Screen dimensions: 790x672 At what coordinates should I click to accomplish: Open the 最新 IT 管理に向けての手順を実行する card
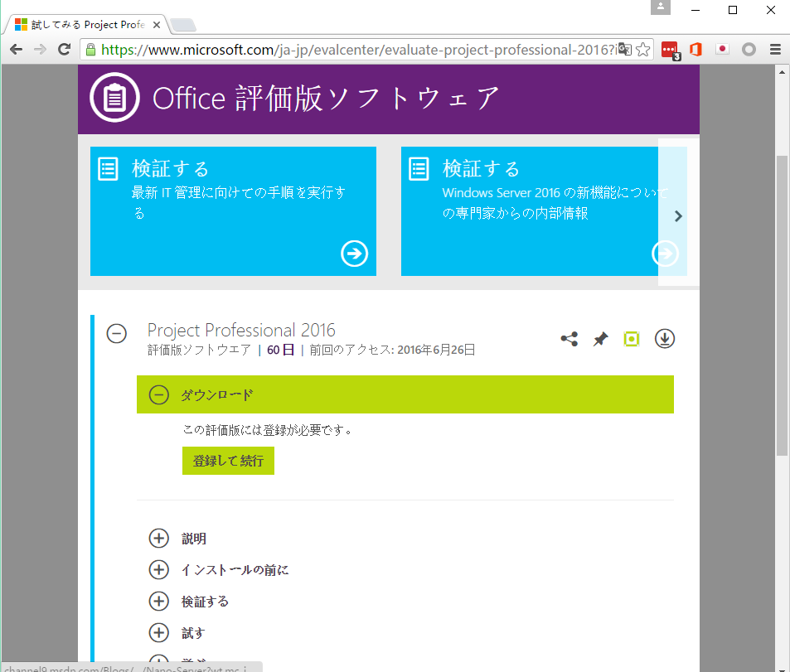click(233, 211)
